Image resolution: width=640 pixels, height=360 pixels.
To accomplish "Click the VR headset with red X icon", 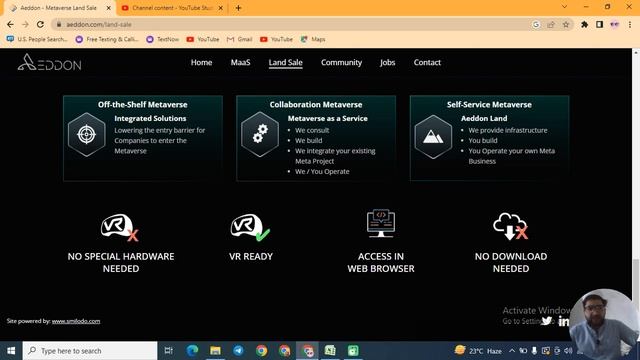I will point(120,227).
